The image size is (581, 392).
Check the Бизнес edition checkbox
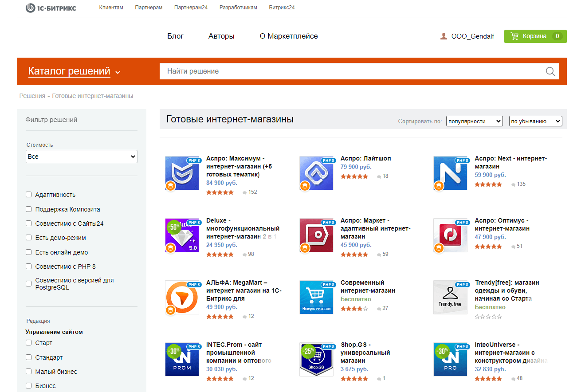[x=29, y=386]
